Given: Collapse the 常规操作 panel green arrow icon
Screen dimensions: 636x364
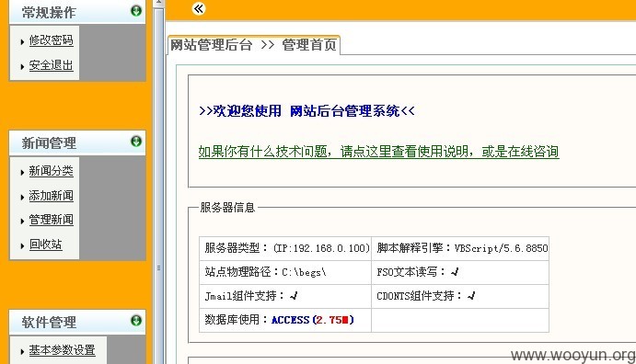Looking at the screenshot, I should click(136, 10).
